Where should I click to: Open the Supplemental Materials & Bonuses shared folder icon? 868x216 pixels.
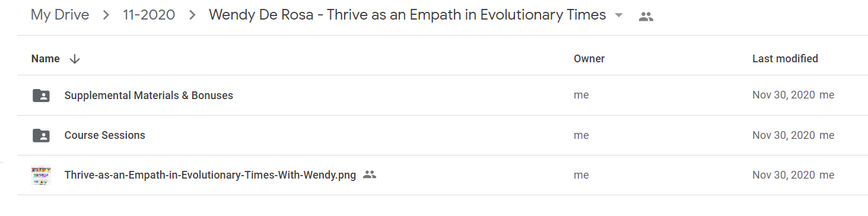(x=41, y=95)
